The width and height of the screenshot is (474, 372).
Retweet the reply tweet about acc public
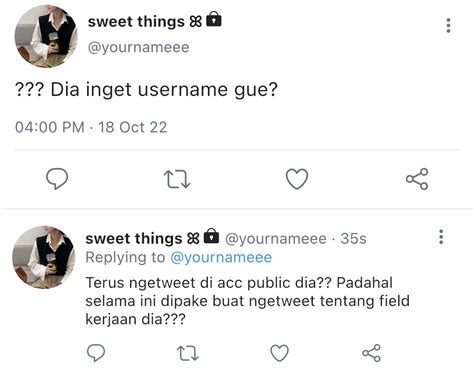(x=188, y=353)
